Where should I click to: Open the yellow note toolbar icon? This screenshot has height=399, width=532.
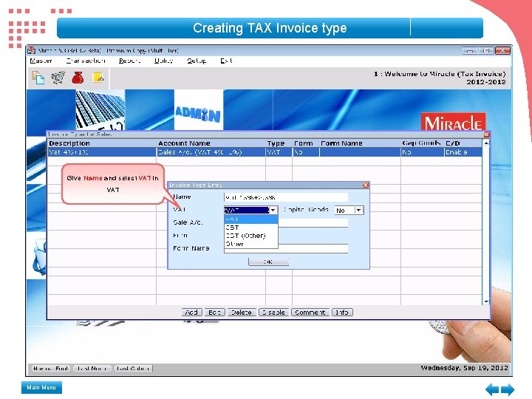point(98,78)
